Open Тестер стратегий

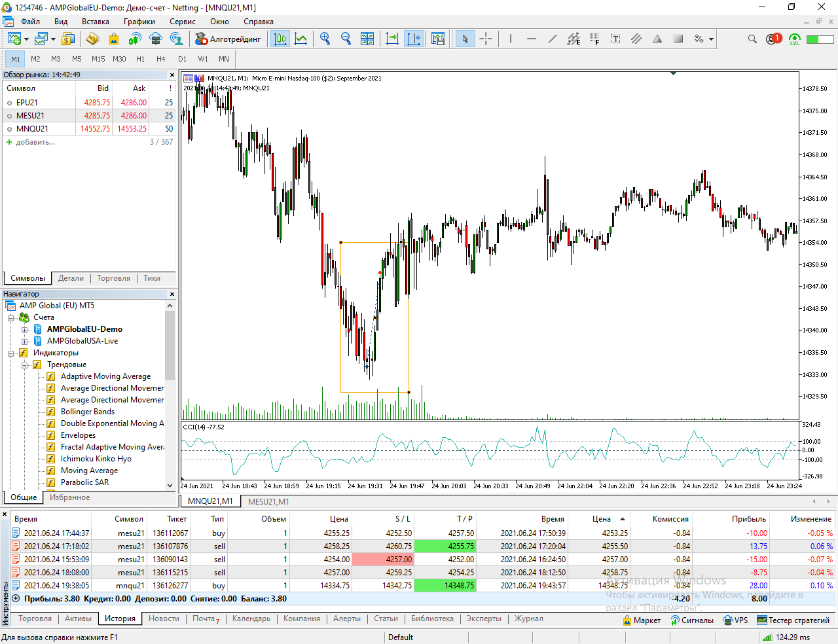coord(793,620)
